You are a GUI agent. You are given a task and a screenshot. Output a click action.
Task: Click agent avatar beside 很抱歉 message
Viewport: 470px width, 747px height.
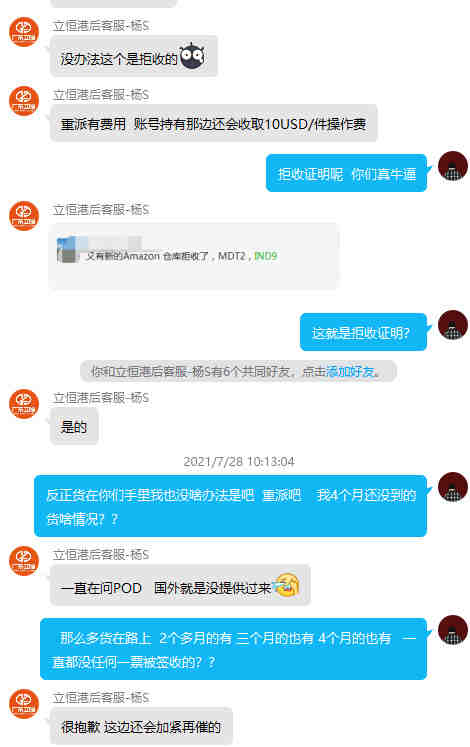coord(24,704)
